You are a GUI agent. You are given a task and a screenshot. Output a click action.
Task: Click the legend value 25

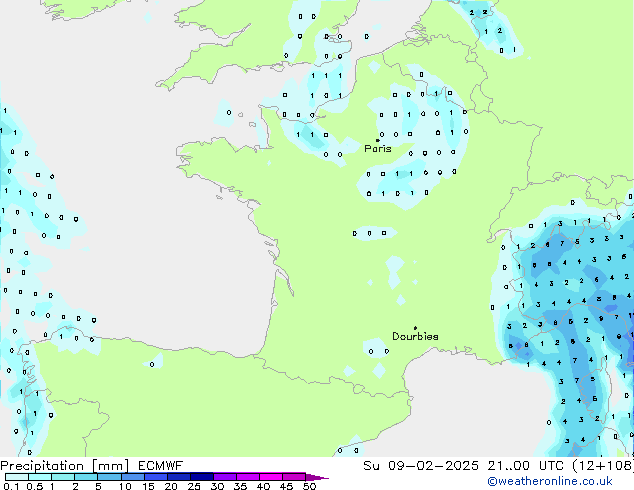pyautogui.click(x=194, y=486)
